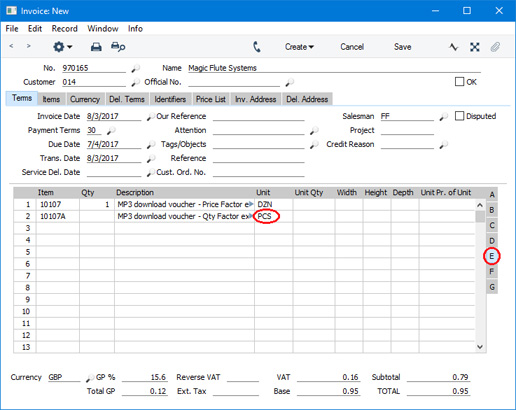Tick the OK checkbox
The height and width of the screenshot is (410, 516).
pos(459,82)
